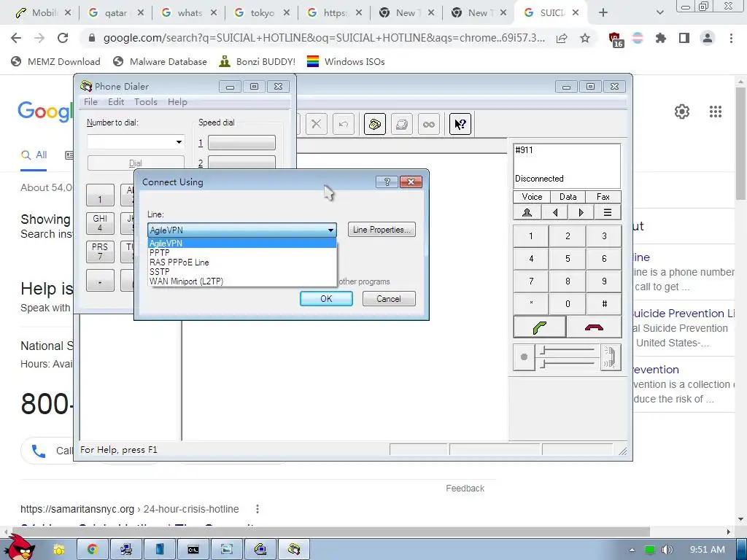Screen dimensions: 747x560
Task: Click the question mark help button in Connect Using
Action: tap(387, 182)
